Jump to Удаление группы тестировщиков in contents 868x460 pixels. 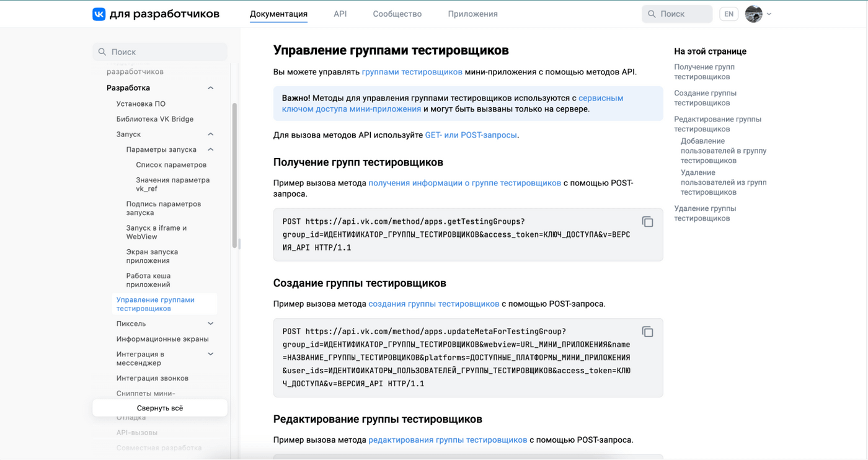[706, 213]
